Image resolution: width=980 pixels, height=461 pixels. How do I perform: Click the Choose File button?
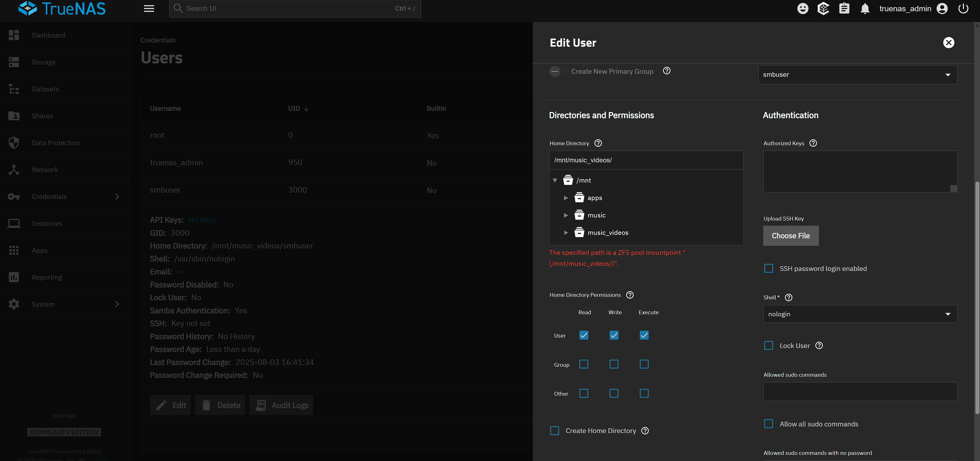point(791,236)
